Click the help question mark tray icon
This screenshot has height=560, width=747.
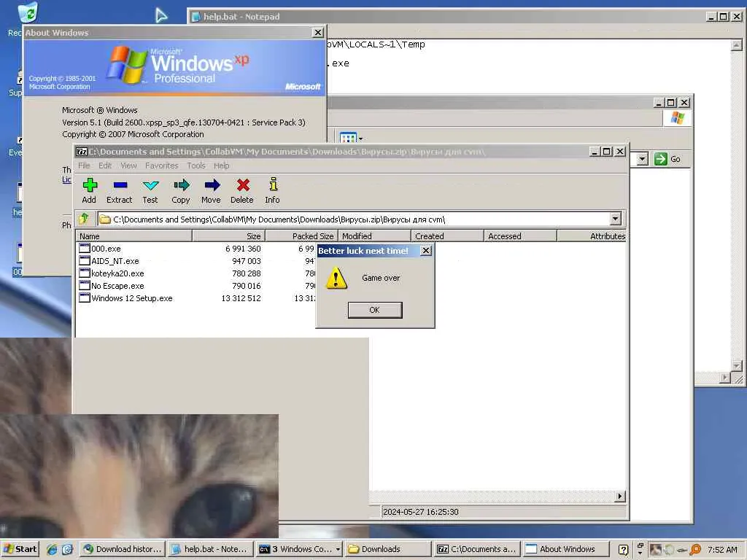(623, 550)
